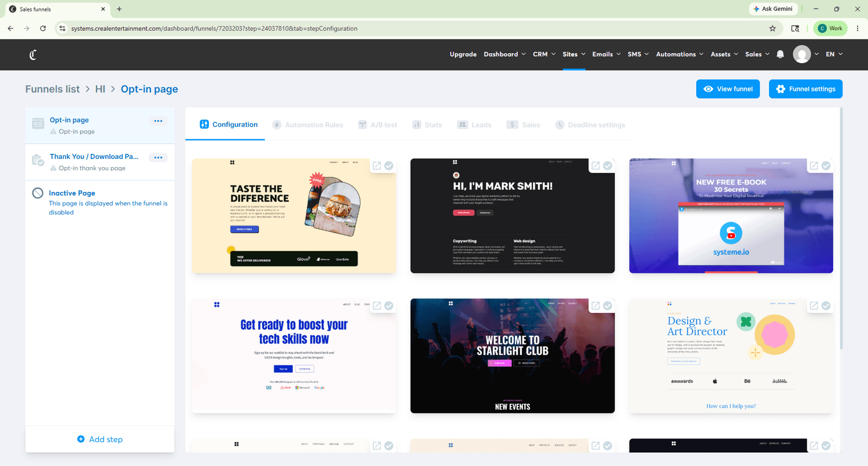Switch to the A/B test tab

[377, 125]
